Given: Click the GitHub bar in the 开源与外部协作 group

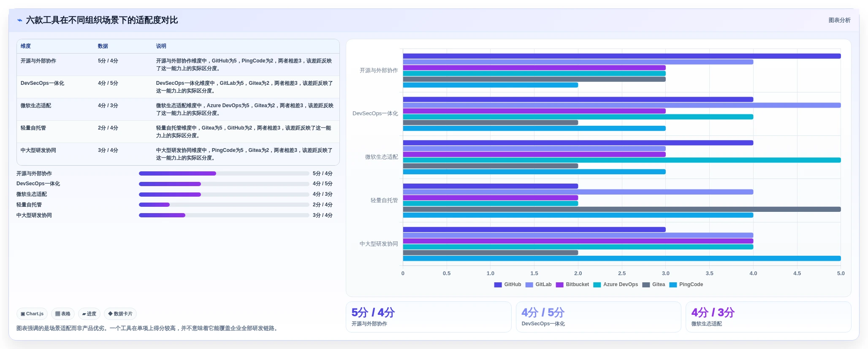Looking at the screenshot, I should [x=622, y=56].
